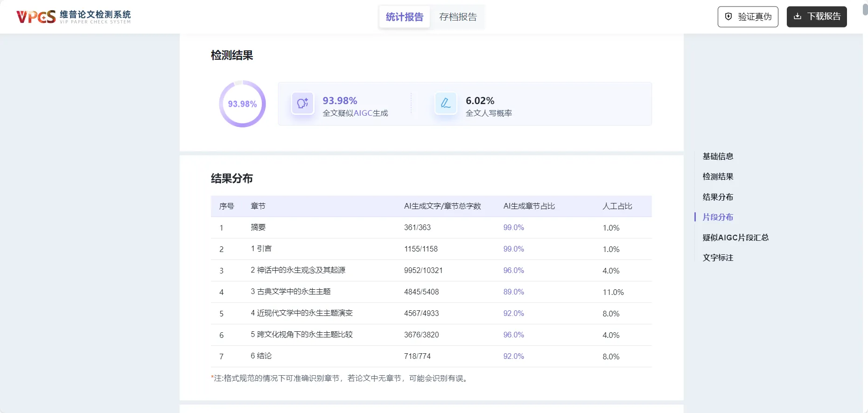Click the 3 古典文学中的永生主题 cell

click(290, 292)
